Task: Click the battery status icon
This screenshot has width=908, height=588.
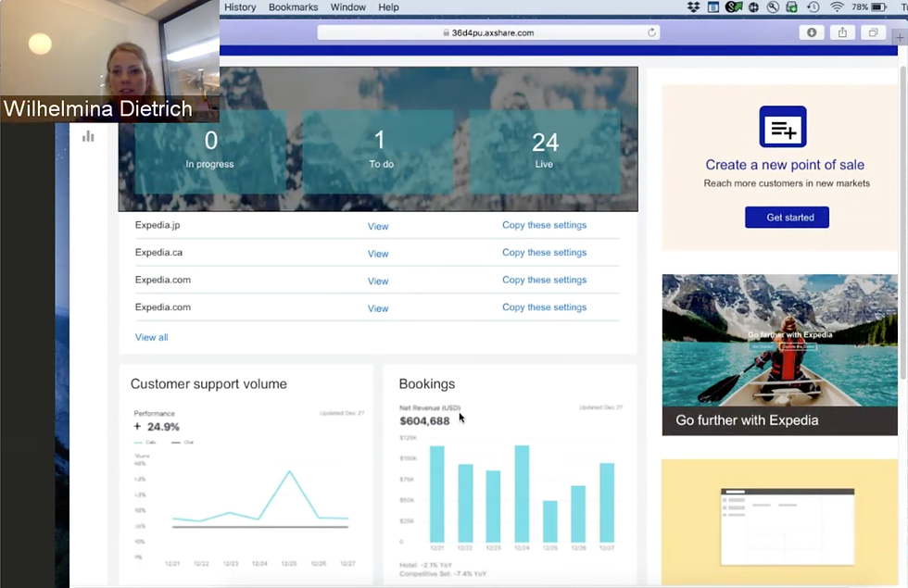Action: pyautogui.click(x=879, y=7)
